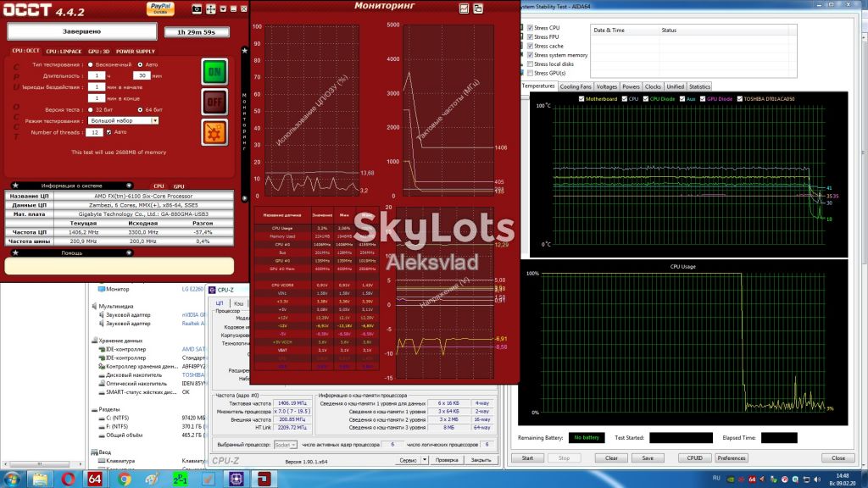Collapse the Информация о системе section
The height and width of the screenshot is (488, 868).
(x=129, y=186)
